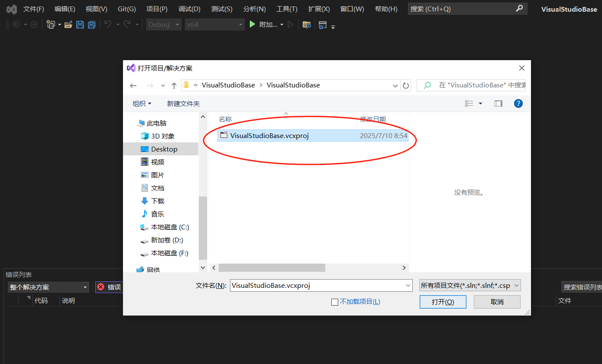
Task: Click the Save All toolbar icon
Action: tap(91, 25)
